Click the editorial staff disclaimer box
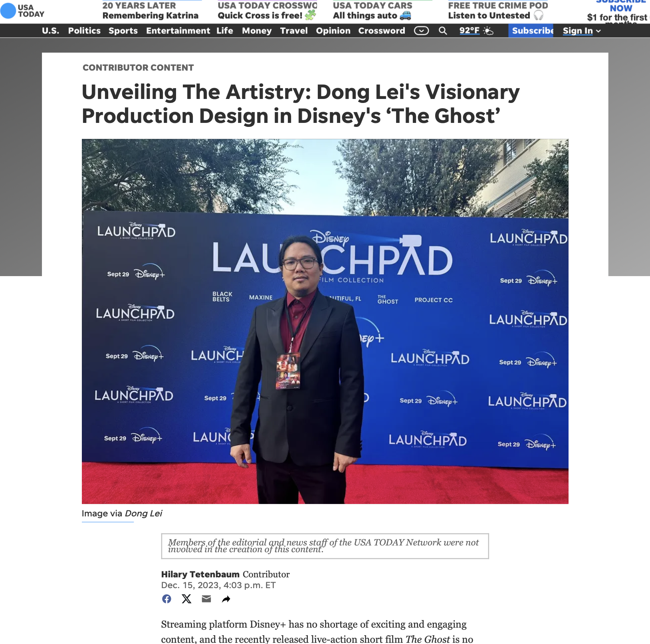The image size is (650, 644). (325, 546)
